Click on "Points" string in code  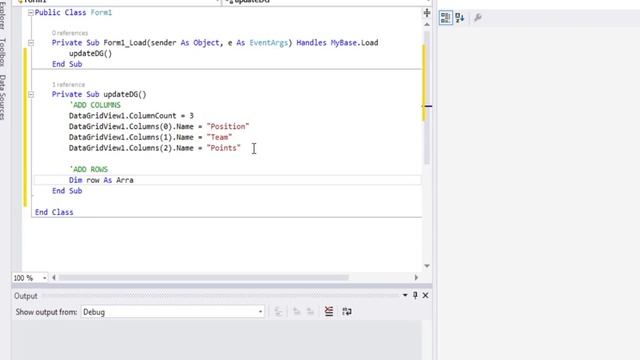pyautogui.click(x=224, y=148)
